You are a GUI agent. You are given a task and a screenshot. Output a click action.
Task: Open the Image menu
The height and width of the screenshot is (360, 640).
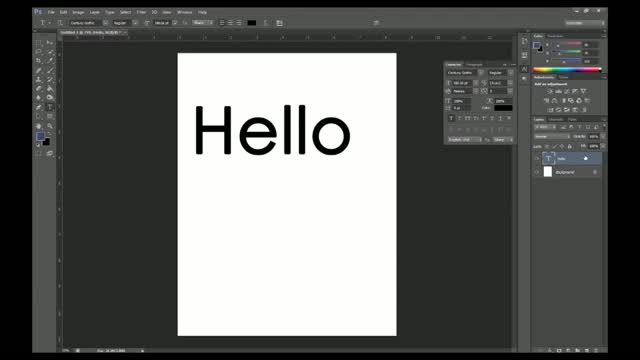coord(78,12)
